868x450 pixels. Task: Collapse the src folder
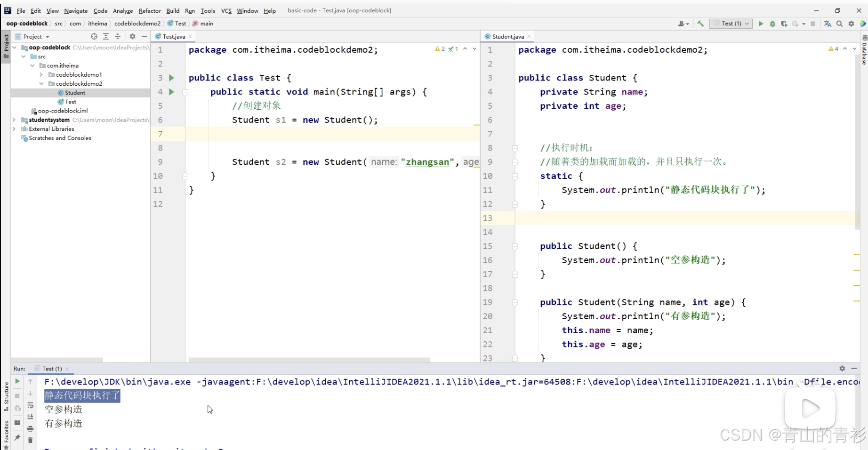pyautogui.click(x=24, y=56)
